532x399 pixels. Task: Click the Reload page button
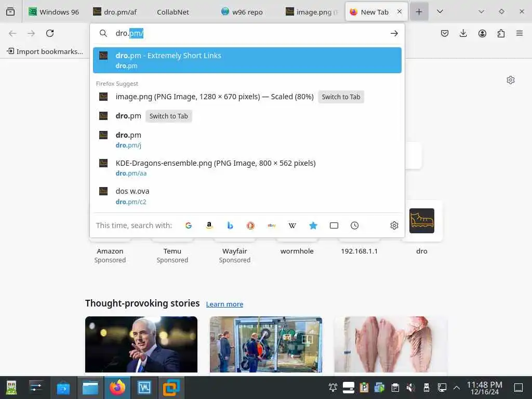coord(50,33)
